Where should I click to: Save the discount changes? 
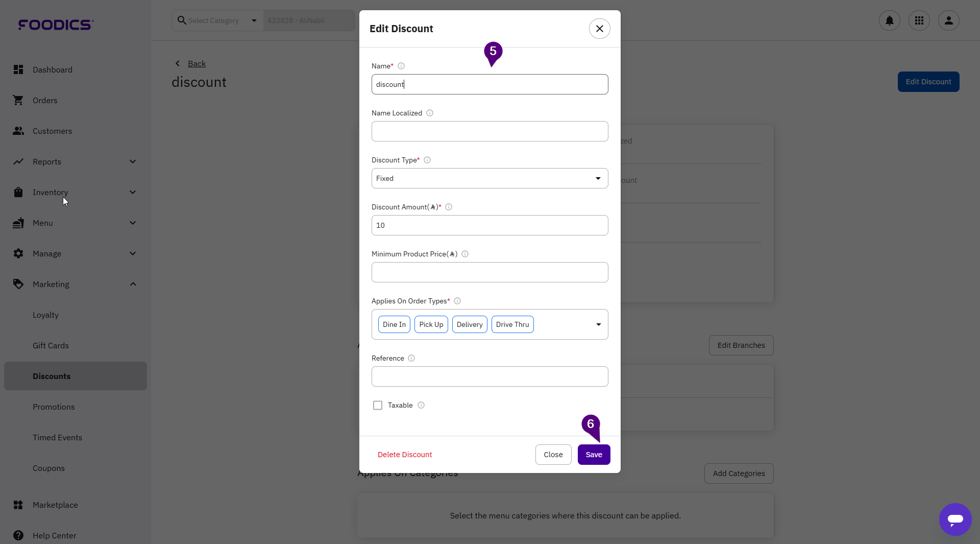point(594,455)
